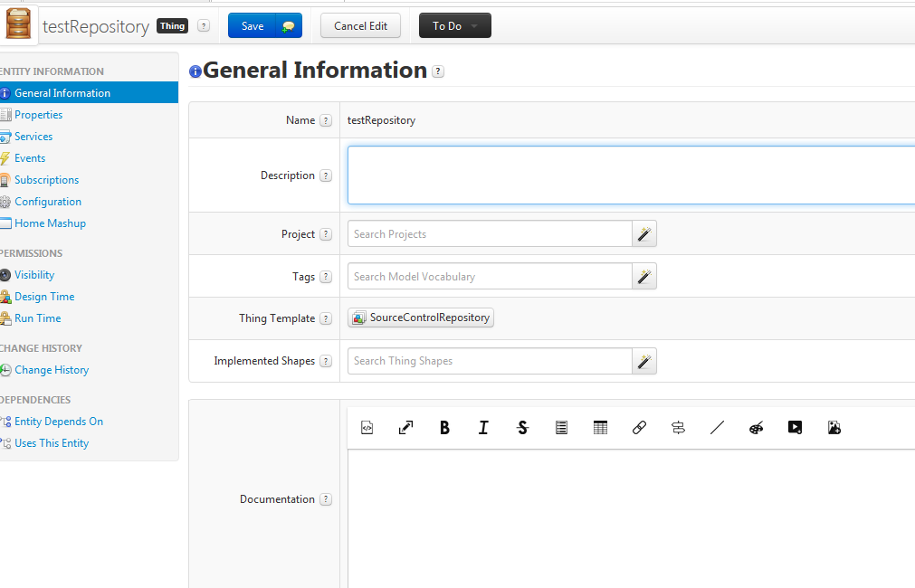Image resolution: width=915 pixels, height=588 pixels.
Task: Toggle fullscreen editor icon in Documentation toolbar
Action: click(405, 428)
